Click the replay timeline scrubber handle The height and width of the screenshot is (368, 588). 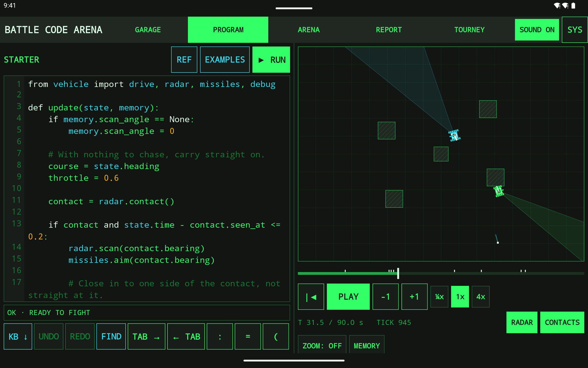pyautogui.click(x=398, y=273)
